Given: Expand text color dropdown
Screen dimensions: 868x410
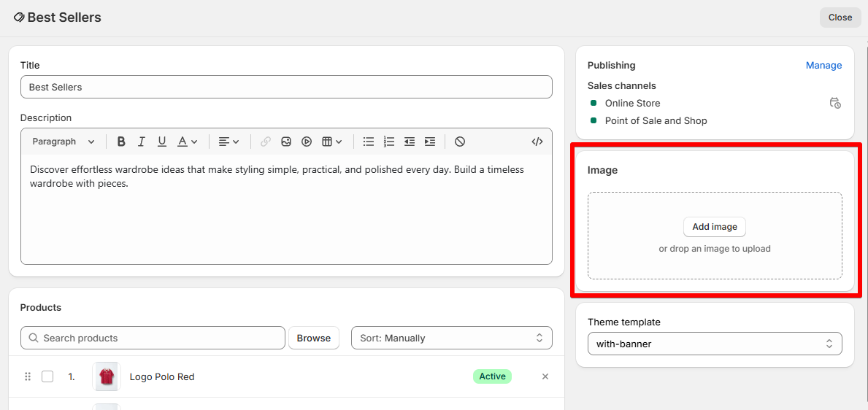Looking at the screenshot, I should pos(188,142).
